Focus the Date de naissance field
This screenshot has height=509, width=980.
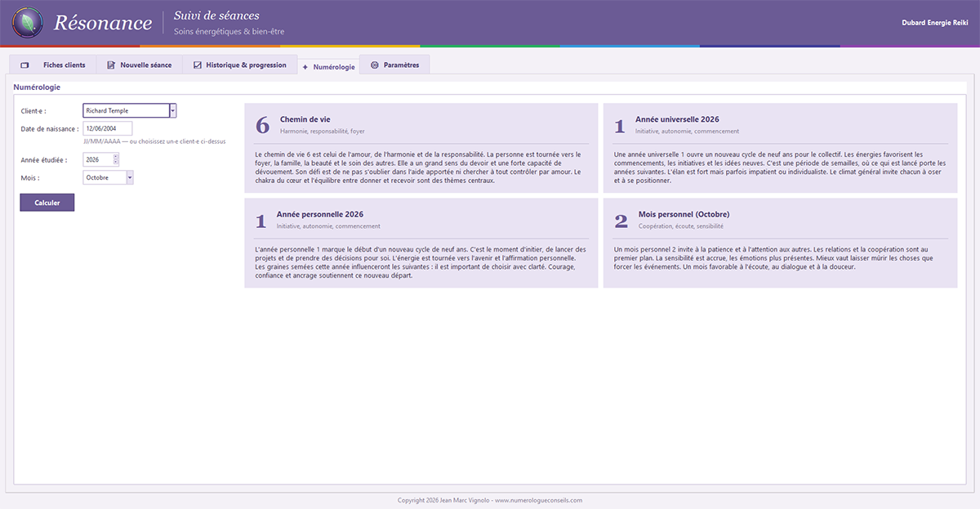tap(107, 128)
